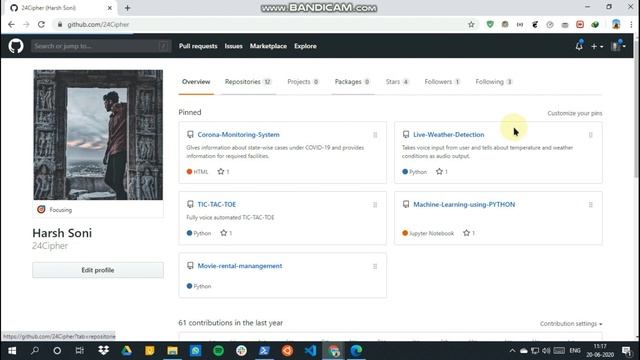Click Customize your pins
Screen dimensions: 640x360
(575, 113)
